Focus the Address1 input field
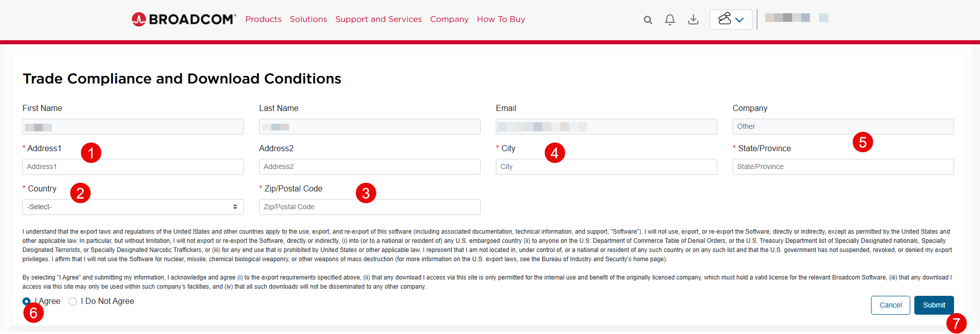 click(133, 166)
